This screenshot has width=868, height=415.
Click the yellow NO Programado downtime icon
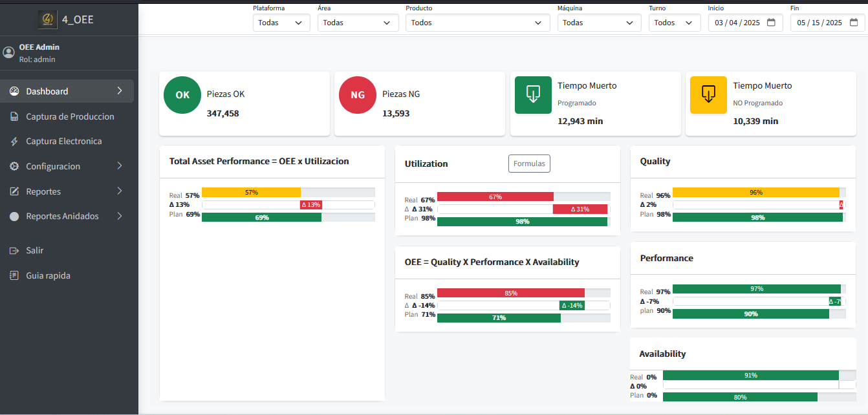click(708, 95)
